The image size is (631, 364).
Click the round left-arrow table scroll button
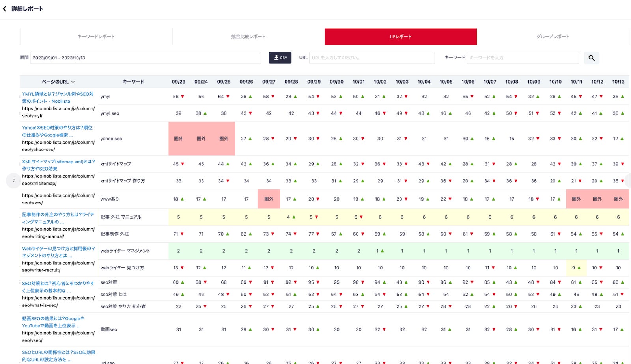pyautogui.click(x=13, y=181)
